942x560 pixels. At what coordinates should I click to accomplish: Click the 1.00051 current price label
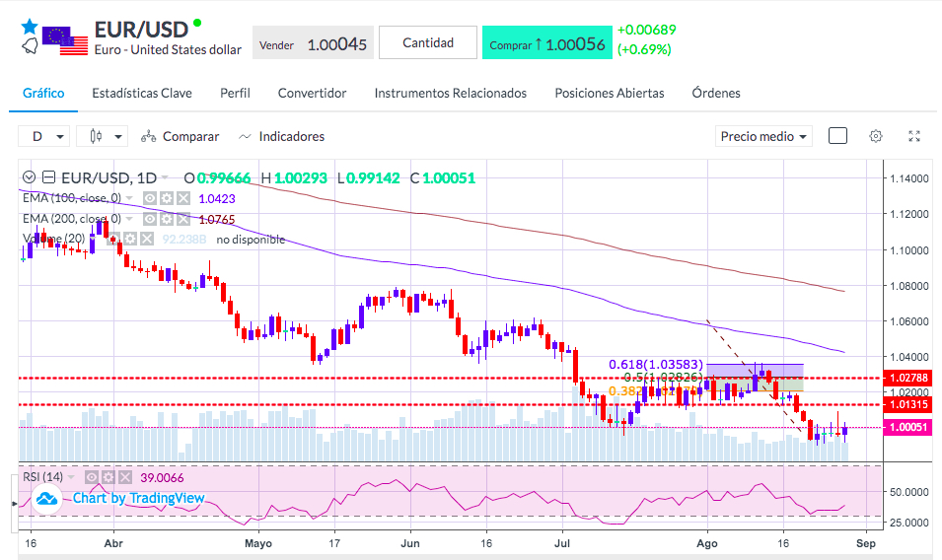(x=907, y=427)
